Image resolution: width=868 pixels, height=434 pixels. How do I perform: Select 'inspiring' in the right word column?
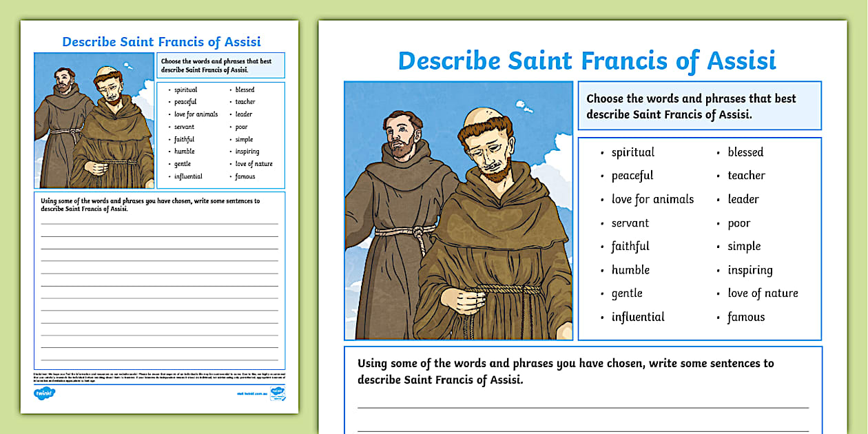750,269
